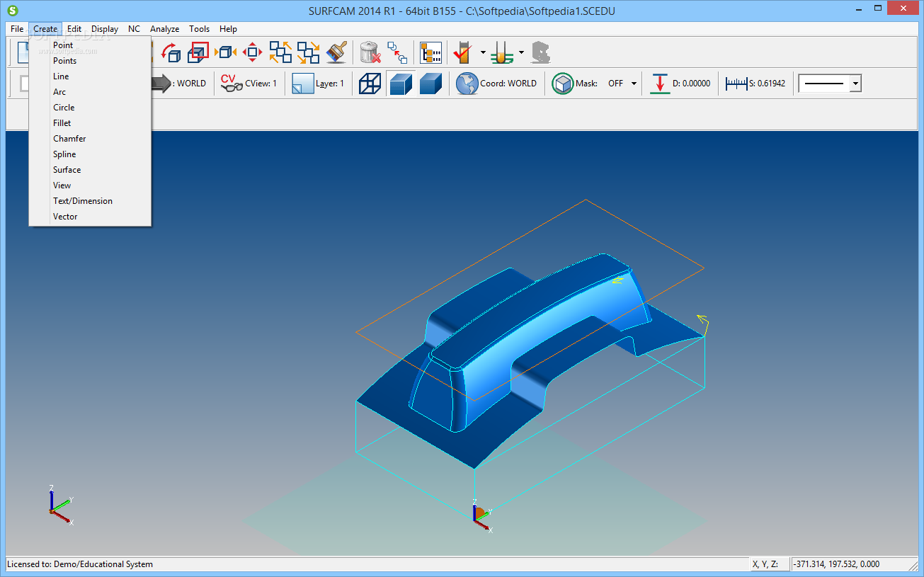Image resolution: width=924 pixels, height=577 pixels.
Task: Click the Coord: WORLD label
Action: tap(508, 84)
